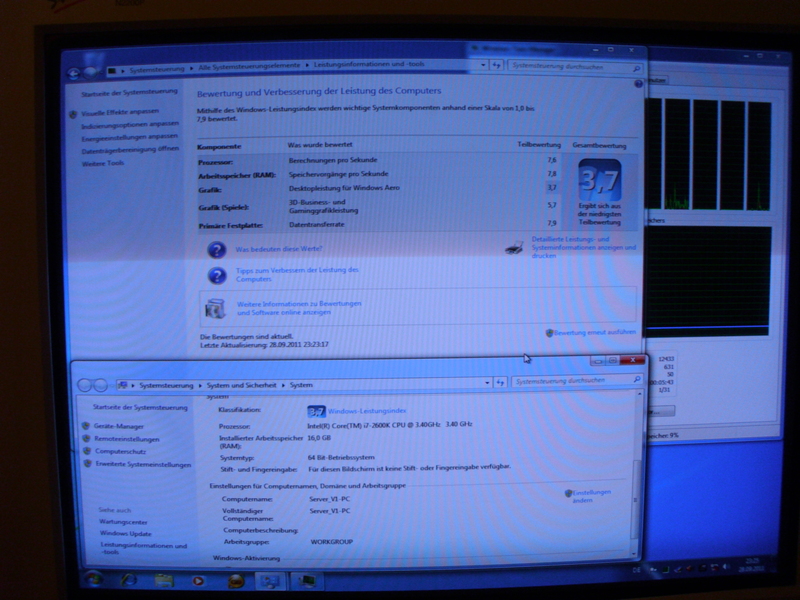Click question mark icon beside 'Was bedeuten diese Werte?'
The image size is (800, 600).
[217, 249]
